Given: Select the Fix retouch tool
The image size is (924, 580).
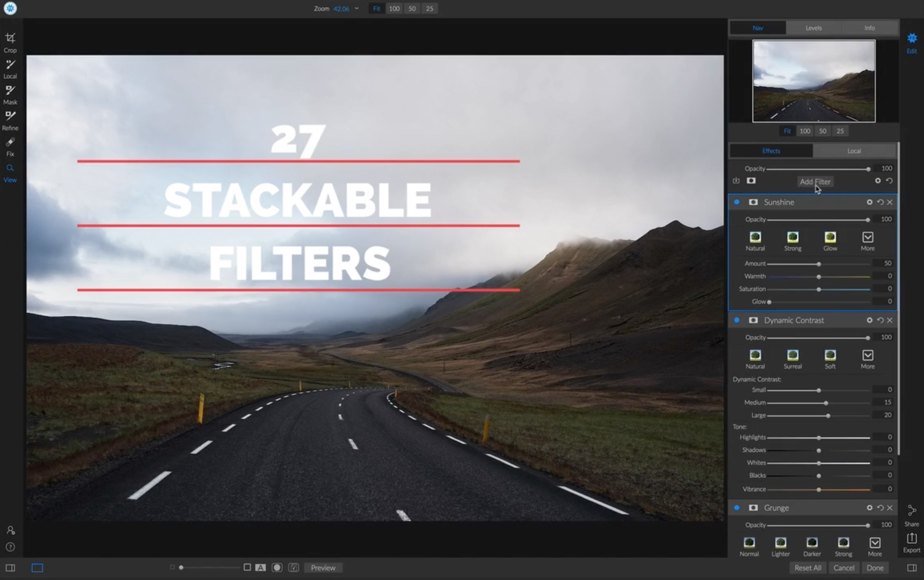Looking at the screenshot, I should (10, 146).
